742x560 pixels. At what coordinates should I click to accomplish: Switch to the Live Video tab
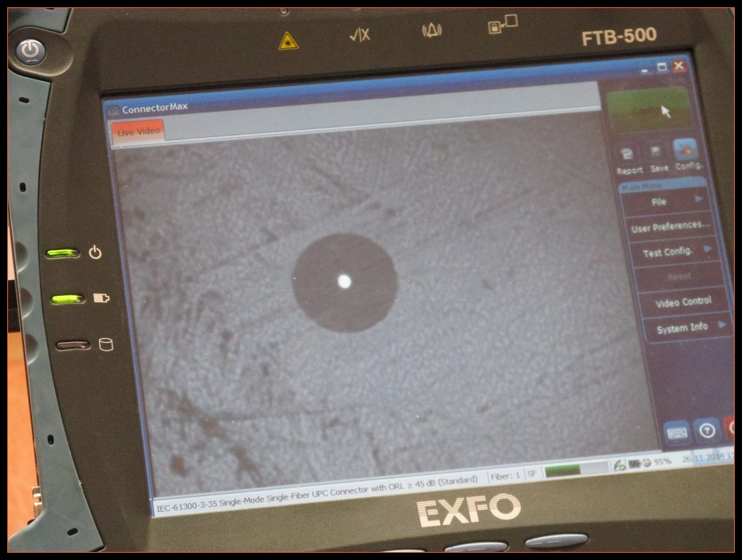138,131
